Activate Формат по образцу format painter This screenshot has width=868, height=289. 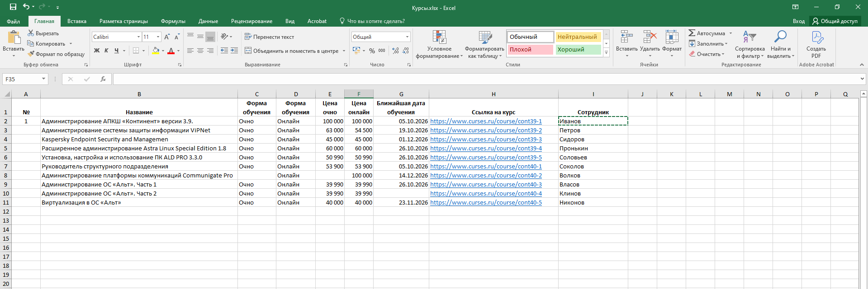(x=56, y=54)
